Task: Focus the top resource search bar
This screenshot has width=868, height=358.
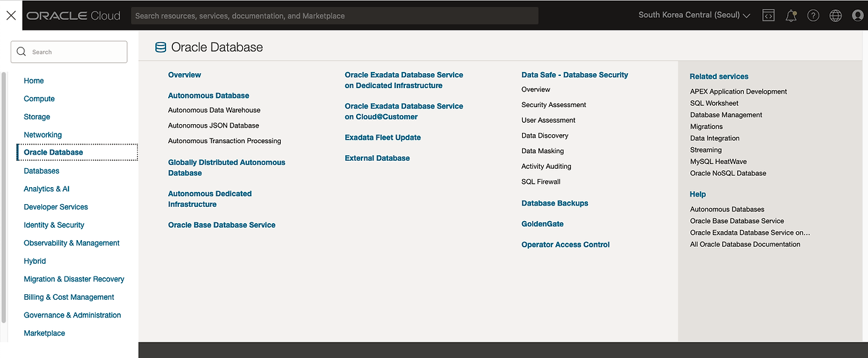Action: (x=334, y=16)
